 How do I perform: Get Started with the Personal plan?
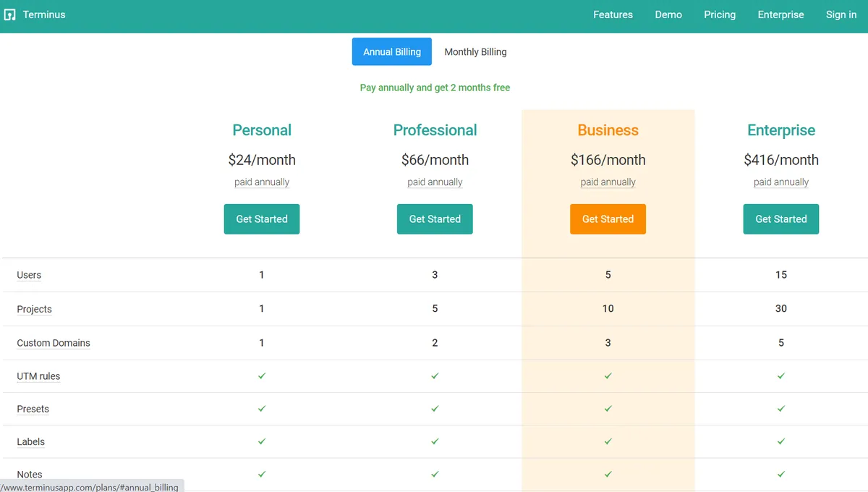pyautogui.click(x=261, y=219)
